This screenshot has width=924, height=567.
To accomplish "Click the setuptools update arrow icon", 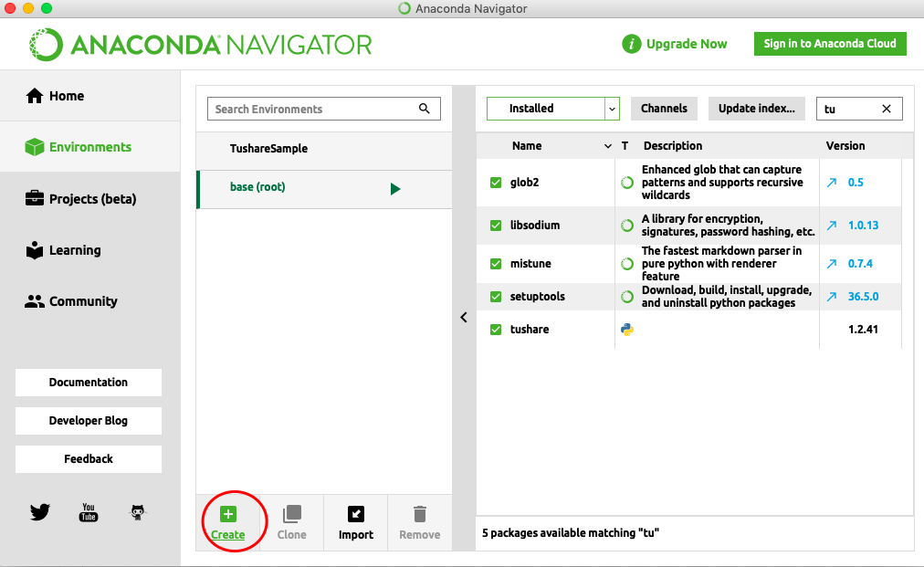I will [x=832, y=297].
